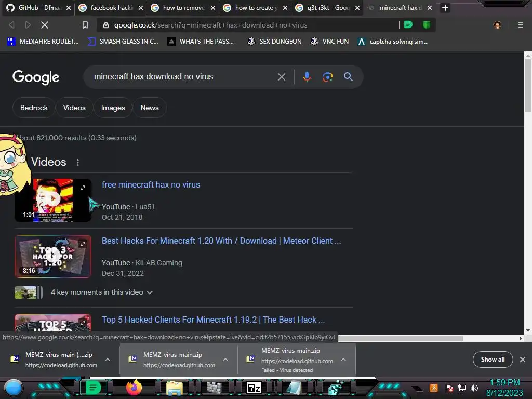Click the Google logo
The image size is (532, 399).
point(36,77)
